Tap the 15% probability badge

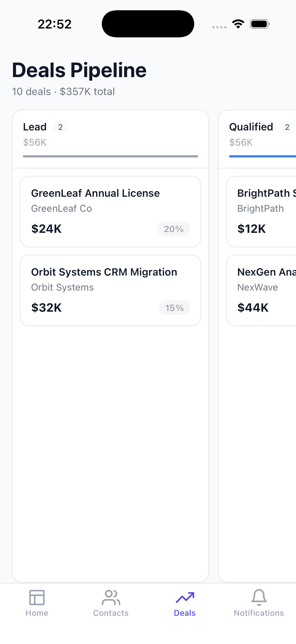click(175, 308)
